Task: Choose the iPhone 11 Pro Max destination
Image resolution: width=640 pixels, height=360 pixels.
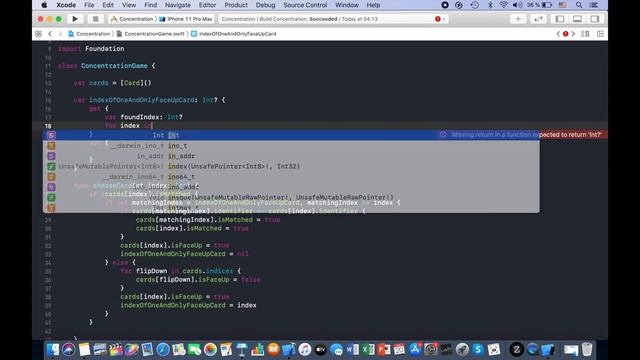Action: (186, 19)
